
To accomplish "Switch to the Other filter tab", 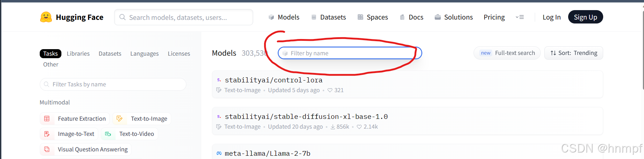I will pyautogui.click(x=51, y=64).
